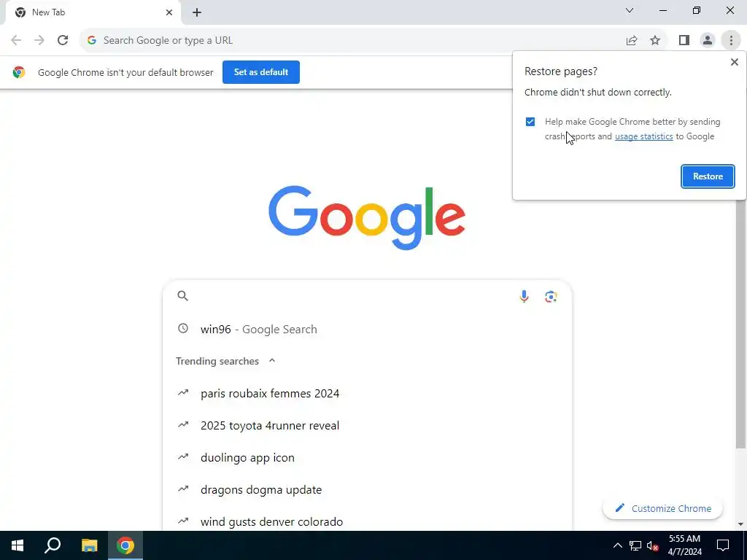Click the browser back arrow
The height and width of the screenshot is (560, 747).
coord(16,41)
